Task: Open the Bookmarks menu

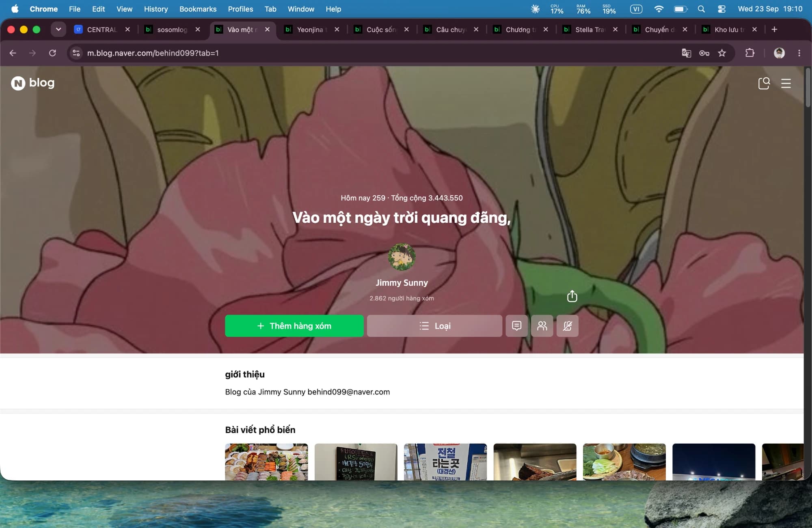Action: (x=198, y=9)
